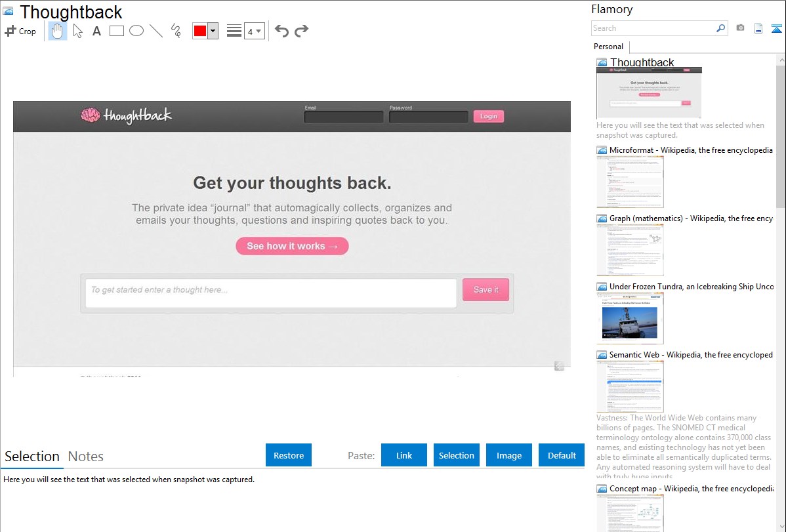Click the thought entry text box
Image resolution: width=786 pixels, height=532 pixels.
pos(271,293)
